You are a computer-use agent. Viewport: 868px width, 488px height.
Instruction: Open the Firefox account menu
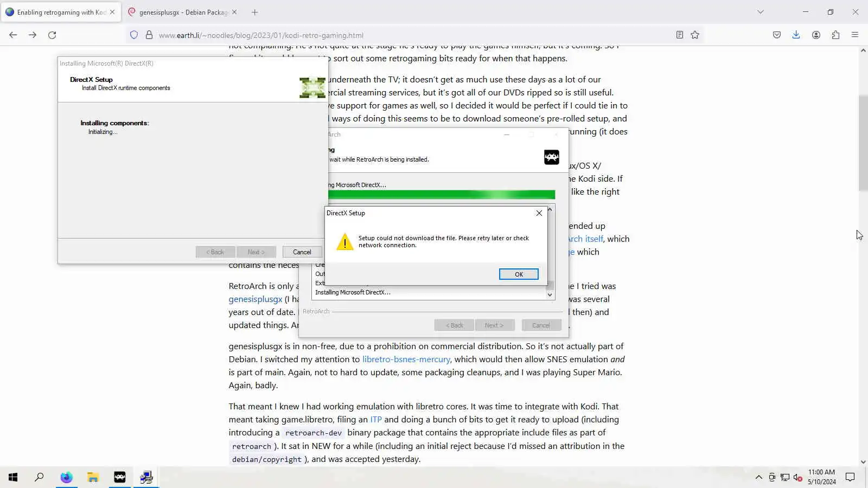pyautogui.click(x=816, y=35)
